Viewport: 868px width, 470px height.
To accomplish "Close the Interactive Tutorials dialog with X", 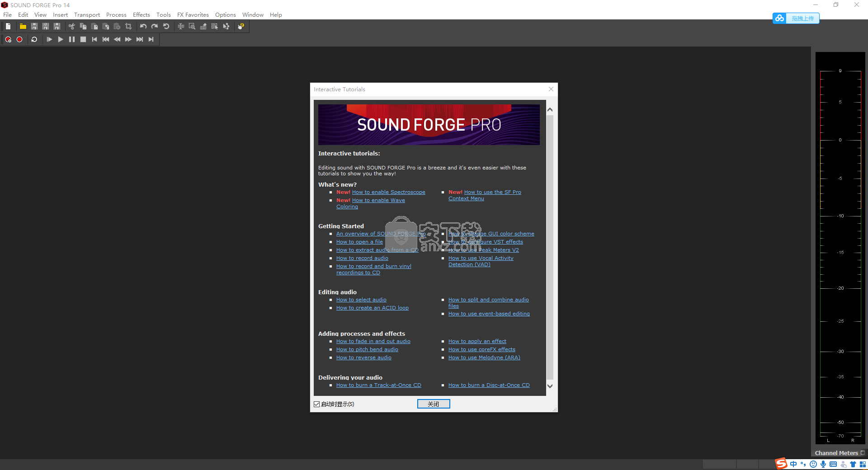I will tap(551, 89).
